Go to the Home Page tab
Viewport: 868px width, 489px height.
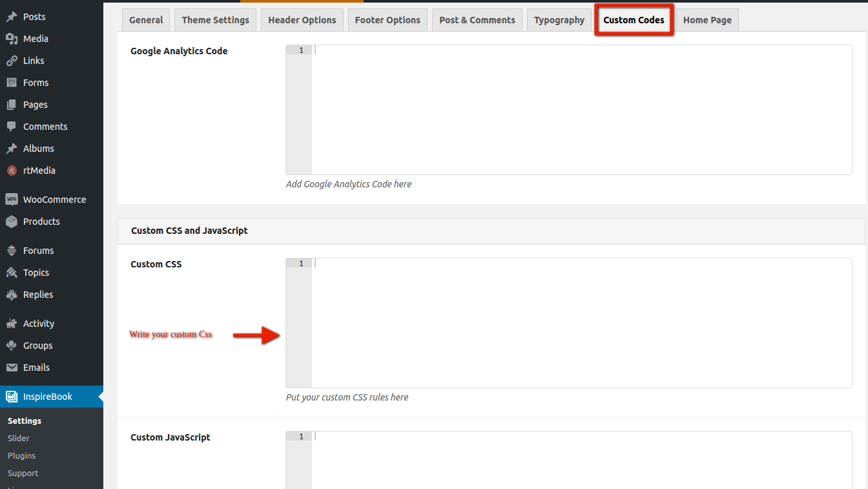[707, 20]
